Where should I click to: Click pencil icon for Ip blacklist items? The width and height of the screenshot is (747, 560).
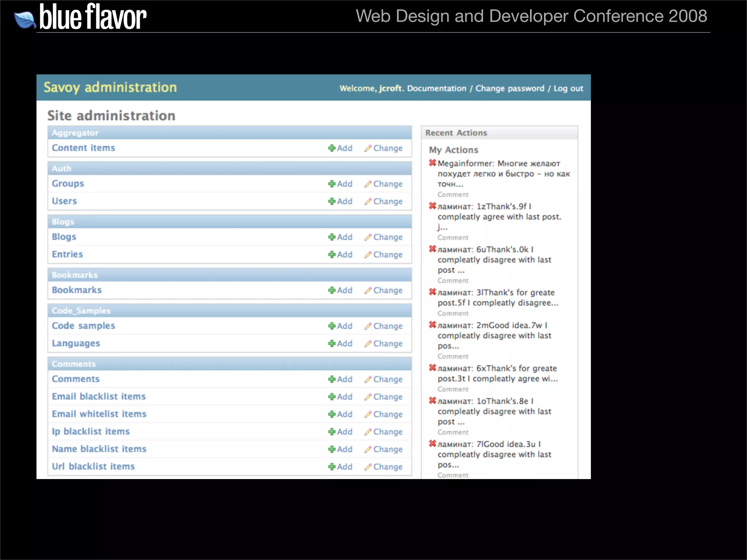368,432
